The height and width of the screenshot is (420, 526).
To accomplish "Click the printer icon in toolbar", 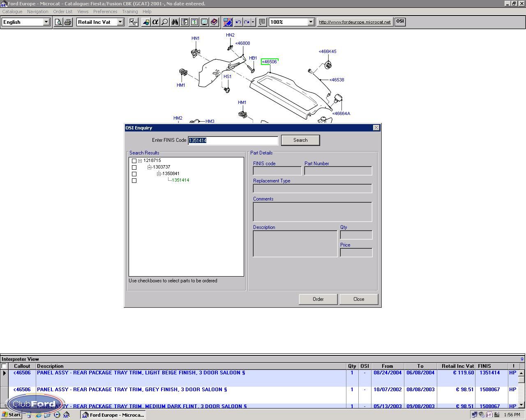I will click(68, 22).
